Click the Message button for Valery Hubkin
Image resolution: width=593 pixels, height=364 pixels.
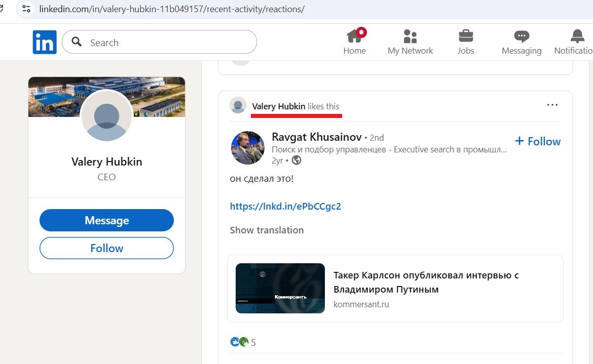coord(106,221)
